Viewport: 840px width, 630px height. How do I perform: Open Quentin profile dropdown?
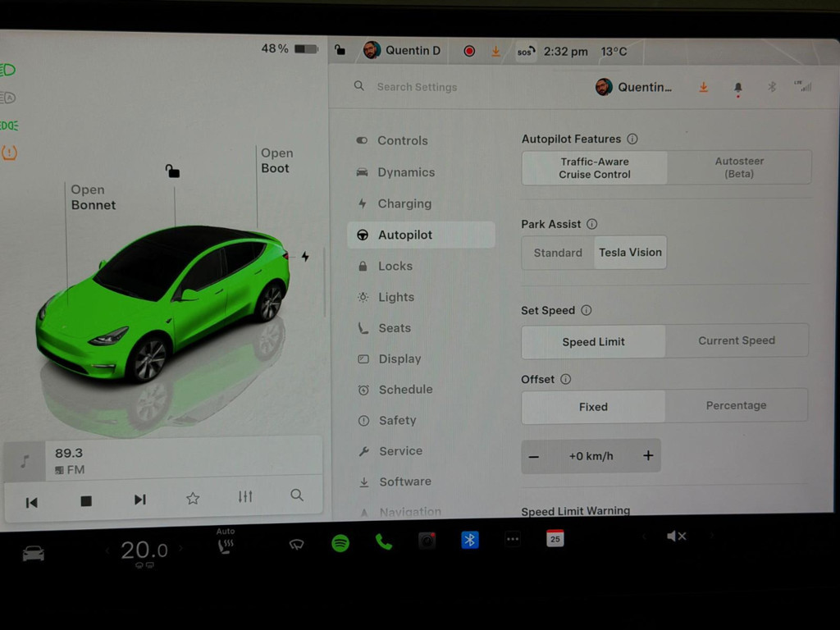point(641,87)
